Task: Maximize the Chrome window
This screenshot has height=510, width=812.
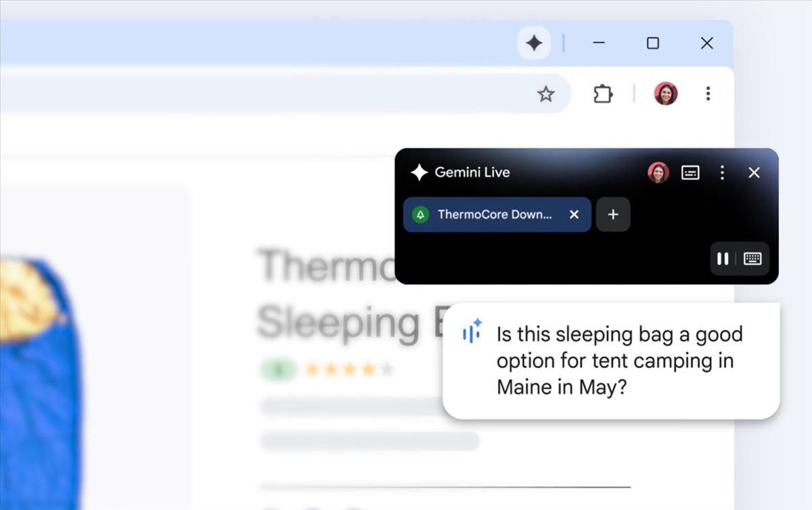Action: [652, 43]
